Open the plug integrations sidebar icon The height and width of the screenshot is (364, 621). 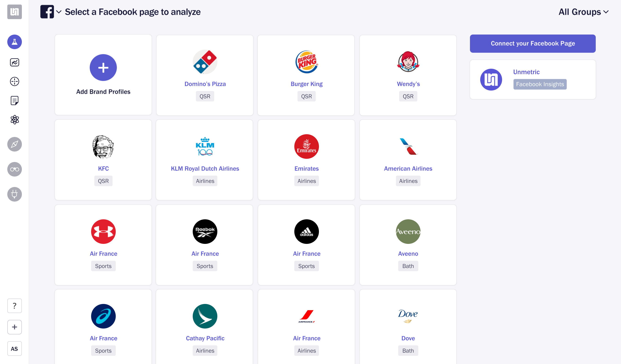click(15, 194)
